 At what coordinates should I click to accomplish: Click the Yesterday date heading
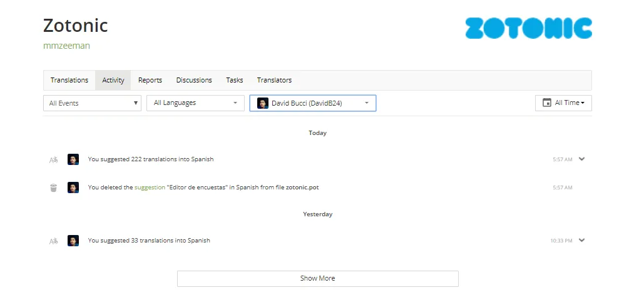tap(317, 214)
